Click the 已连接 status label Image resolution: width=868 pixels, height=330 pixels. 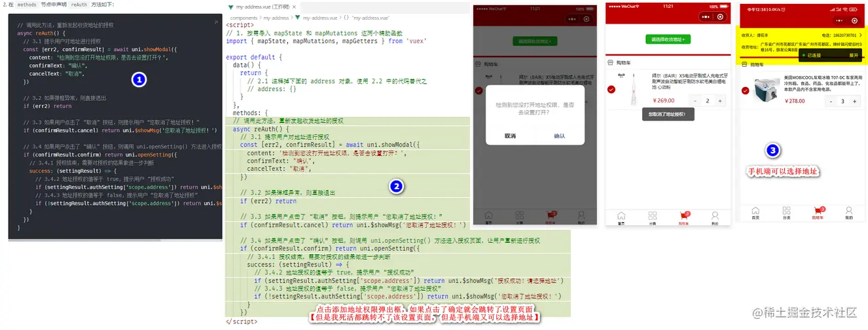click(x=814, y=56)
